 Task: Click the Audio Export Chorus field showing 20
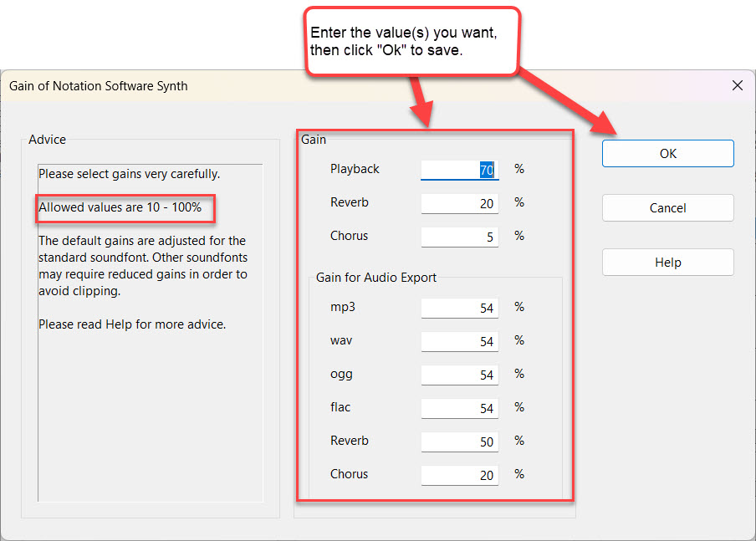coord(459,475)
